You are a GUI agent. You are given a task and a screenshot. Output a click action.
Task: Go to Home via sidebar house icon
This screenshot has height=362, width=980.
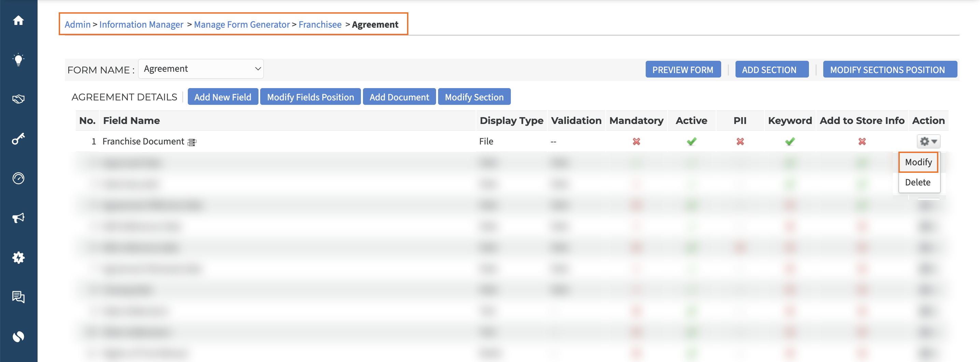click(18, 20)
